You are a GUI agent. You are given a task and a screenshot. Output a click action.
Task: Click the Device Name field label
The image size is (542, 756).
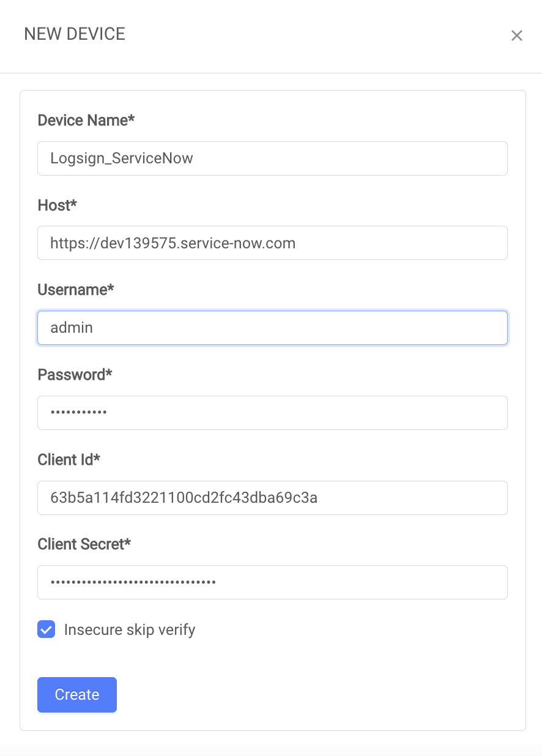85,120
